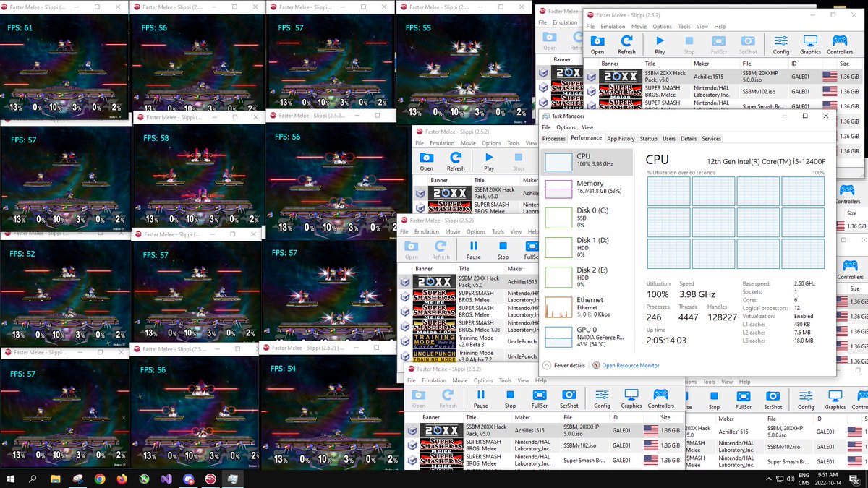Click Refresh in the top-right Slippi window toolbar
The height and width of the screenshot is (488, 868).
pos(626,45)
